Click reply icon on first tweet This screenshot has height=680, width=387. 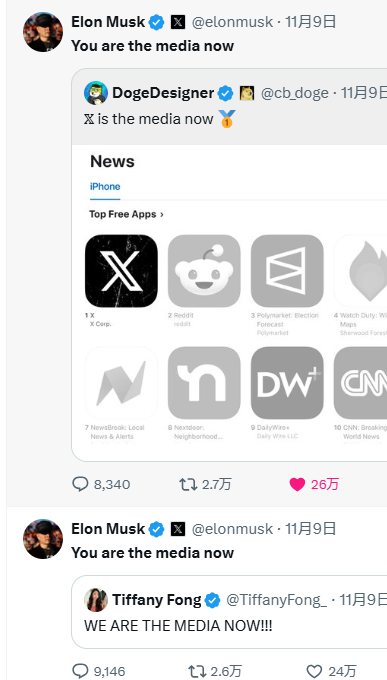(80, 484)
